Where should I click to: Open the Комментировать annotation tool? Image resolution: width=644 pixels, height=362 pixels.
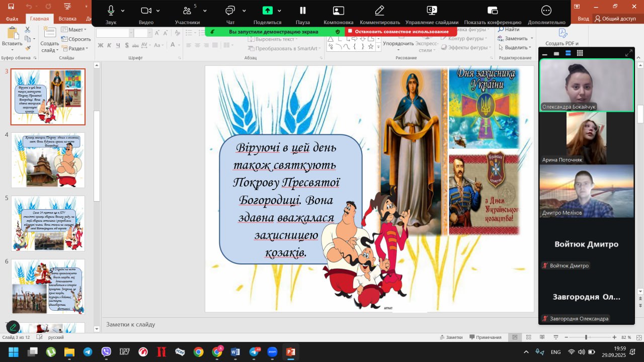[379, 11]
